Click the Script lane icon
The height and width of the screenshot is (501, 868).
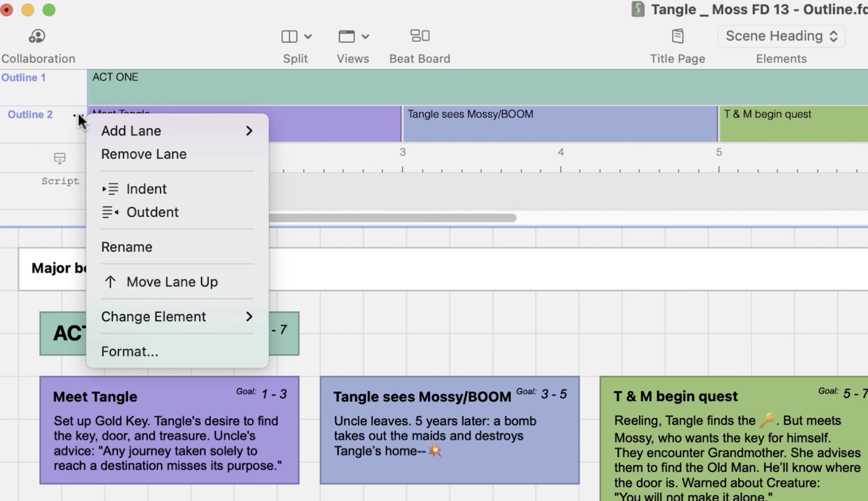(x=60, y=159)
